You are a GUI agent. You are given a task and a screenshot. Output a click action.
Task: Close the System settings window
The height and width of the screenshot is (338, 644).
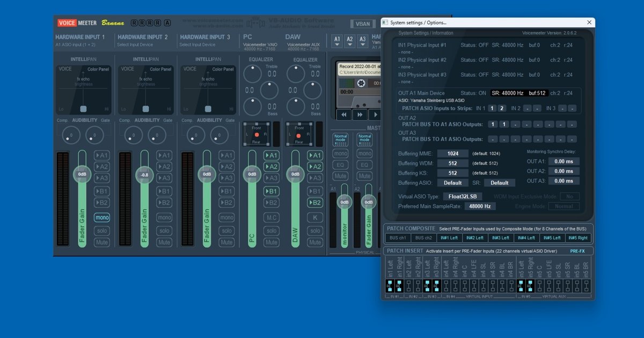coord(589,23)
